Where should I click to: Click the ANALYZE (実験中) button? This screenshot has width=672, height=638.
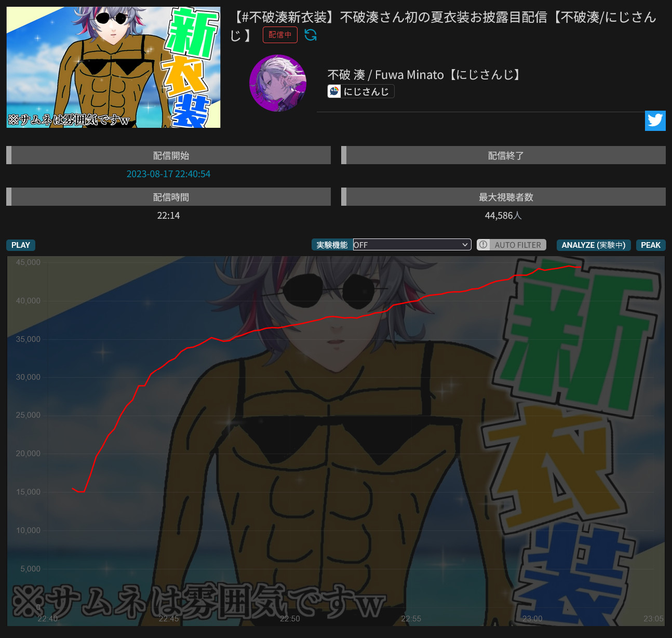(x=594, y=245)
